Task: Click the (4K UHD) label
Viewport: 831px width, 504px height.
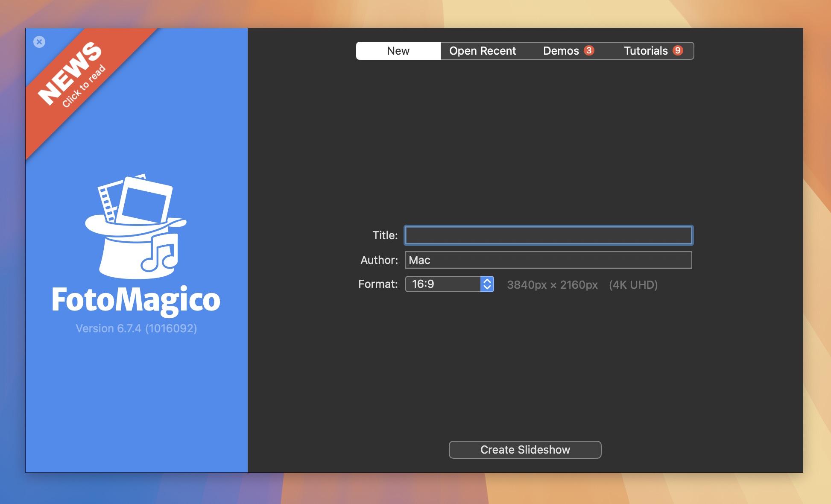Action: click(633, 285)
